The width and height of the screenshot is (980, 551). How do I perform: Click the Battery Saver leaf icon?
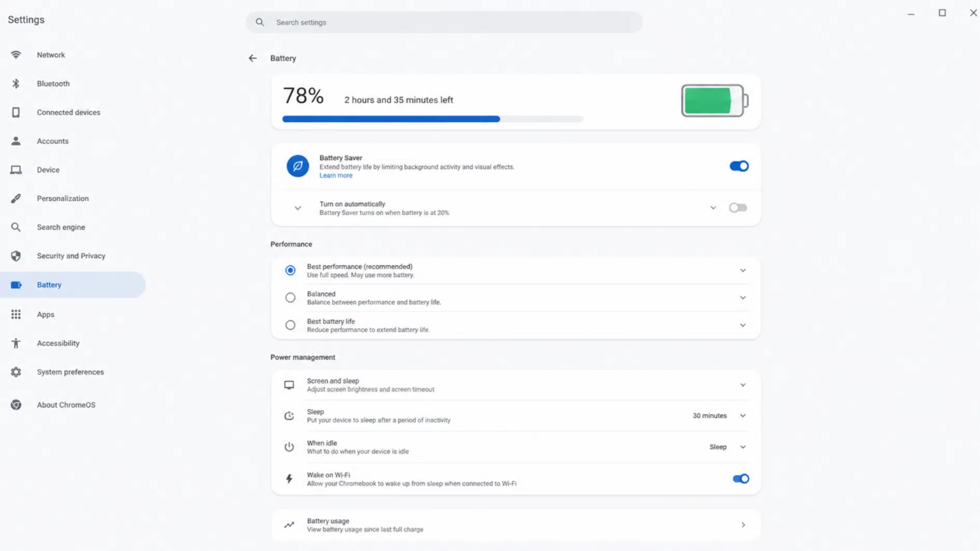click(x=298, y=166)
